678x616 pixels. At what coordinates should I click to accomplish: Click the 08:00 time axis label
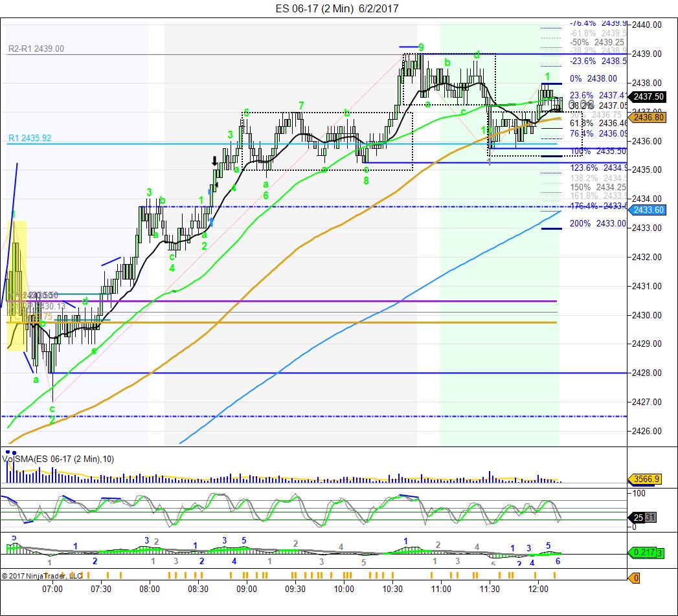click(x=150, y=589)
